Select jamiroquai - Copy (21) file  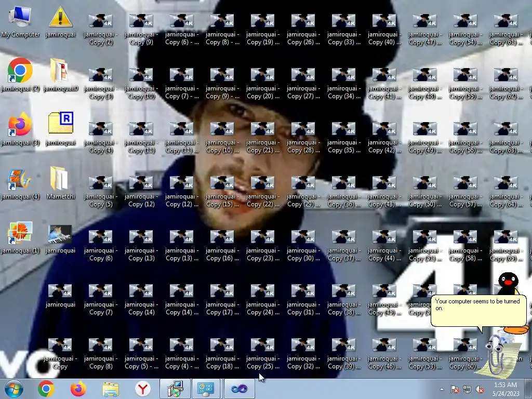(x=262, y=137)
